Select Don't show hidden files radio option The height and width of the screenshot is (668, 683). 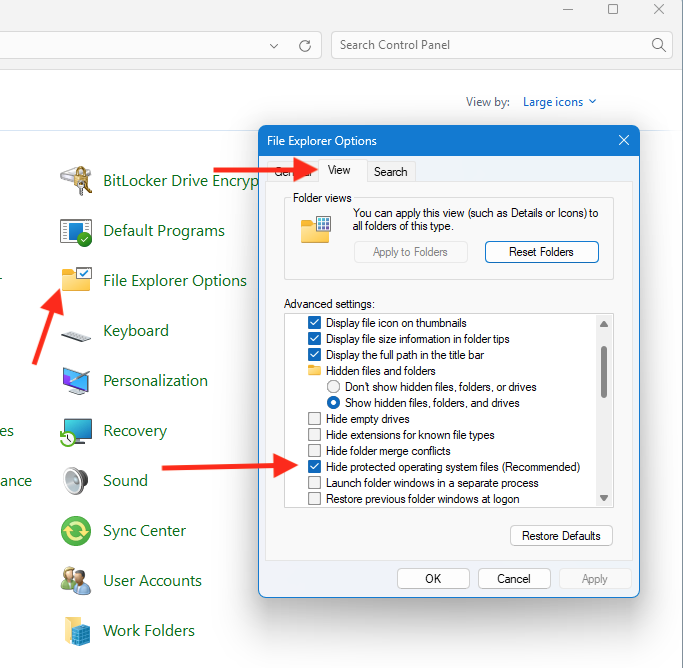tap(334, 387)
